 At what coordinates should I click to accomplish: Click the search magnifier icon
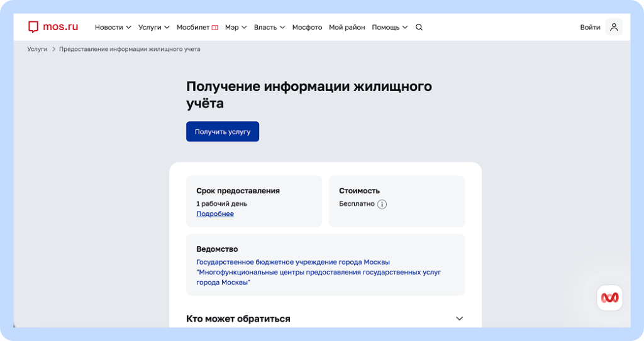point(419,27)
